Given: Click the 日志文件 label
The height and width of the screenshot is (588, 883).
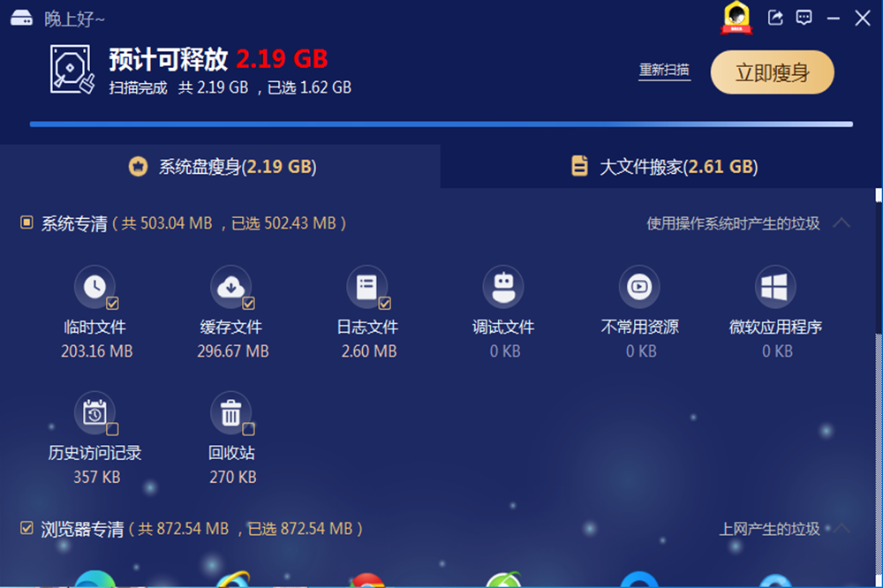Looking at the screenshot, I should point(367,327).
